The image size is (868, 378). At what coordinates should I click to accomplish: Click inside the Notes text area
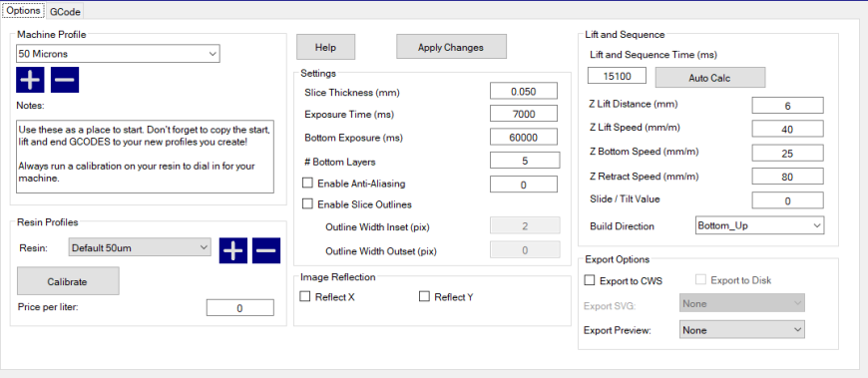pyautogui.click(x=145, y=156)
